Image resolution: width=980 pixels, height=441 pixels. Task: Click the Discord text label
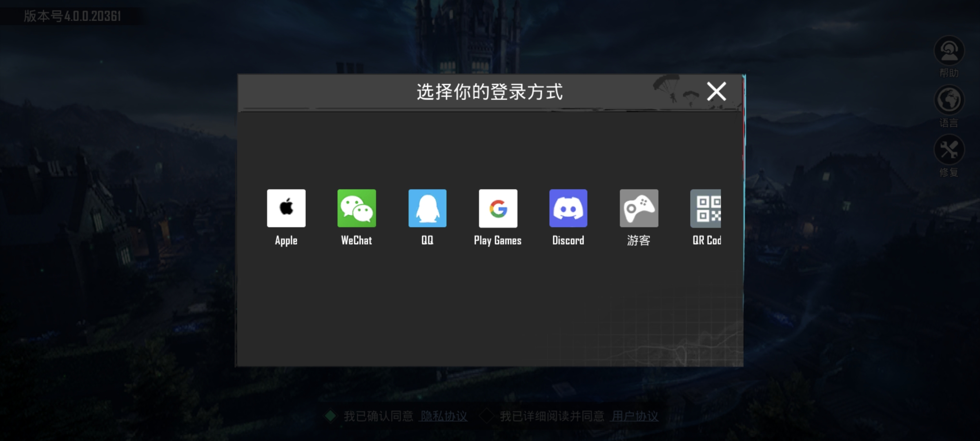click(568, 241)
